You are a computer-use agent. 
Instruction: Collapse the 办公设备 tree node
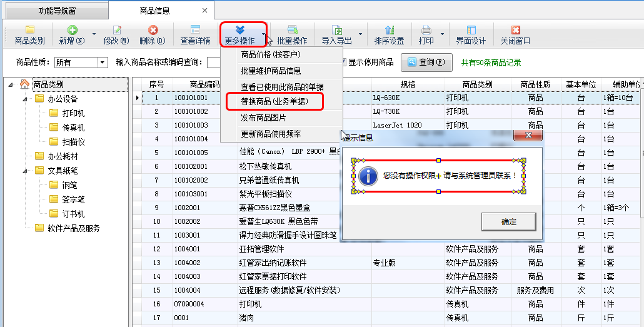[x=25, y=99]
